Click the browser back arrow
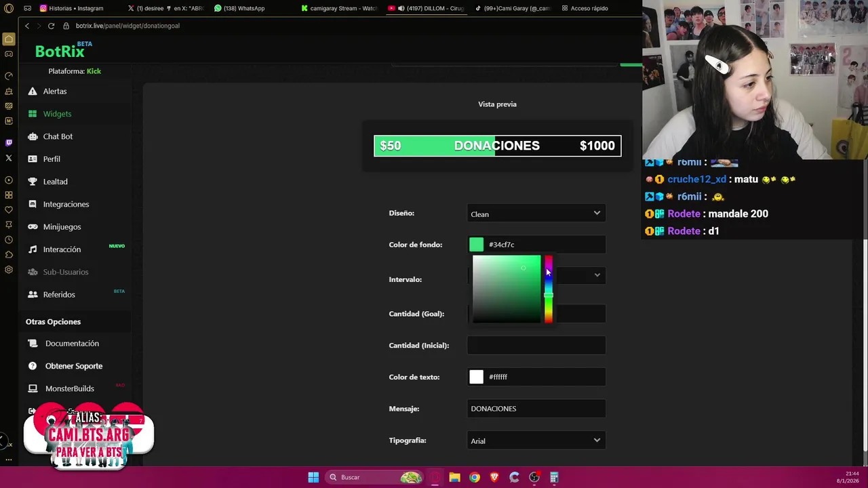This screenshot has width=868, height=488. pyautogui.click(x=27, y=26)
